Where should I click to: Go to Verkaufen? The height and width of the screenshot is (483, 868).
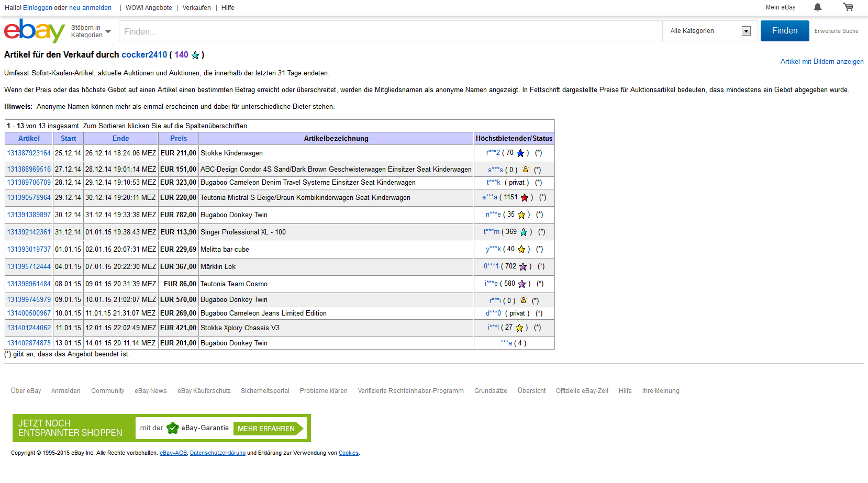197,8
